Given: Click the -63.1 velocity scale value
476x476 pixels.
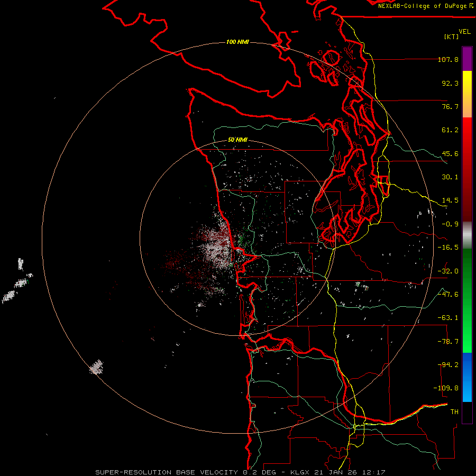Looking at the screenshot, I should point(448,318).
